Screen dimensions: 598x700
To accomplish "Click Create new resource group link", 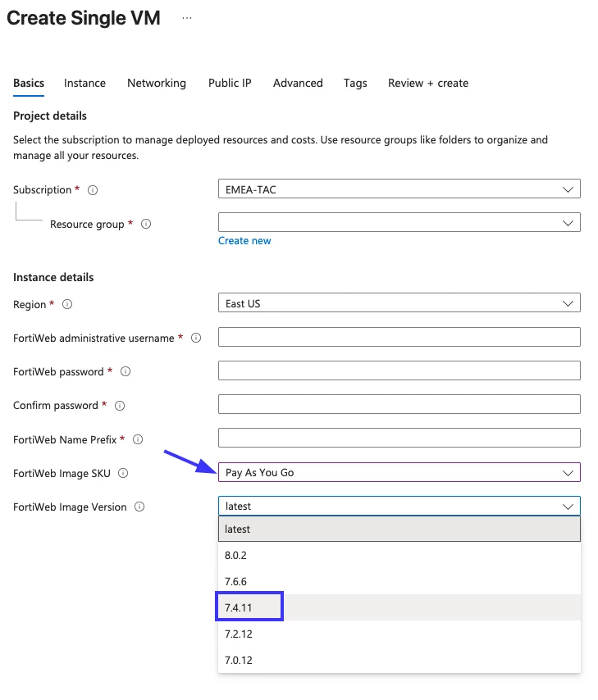I will 244,241.
